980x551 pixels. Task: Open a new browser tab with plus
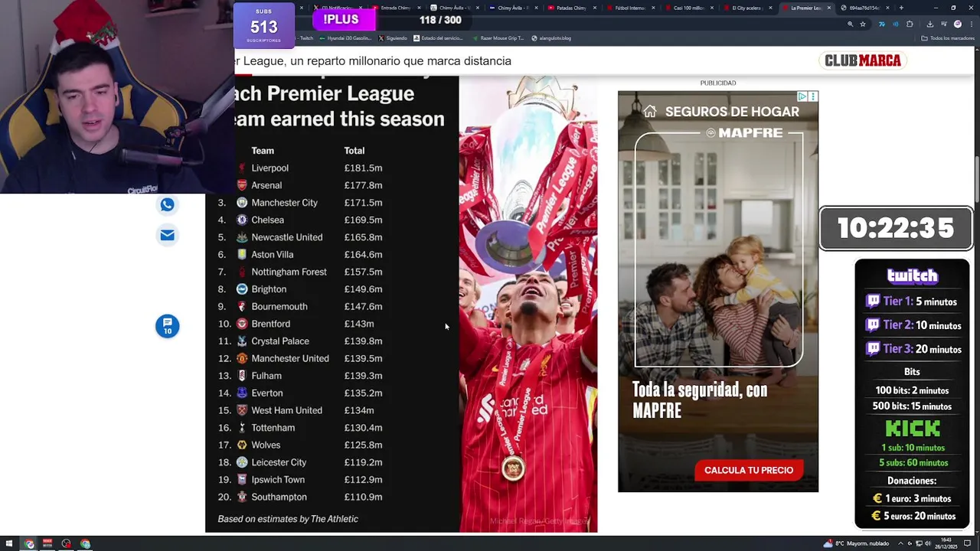(x=901, y=8)
